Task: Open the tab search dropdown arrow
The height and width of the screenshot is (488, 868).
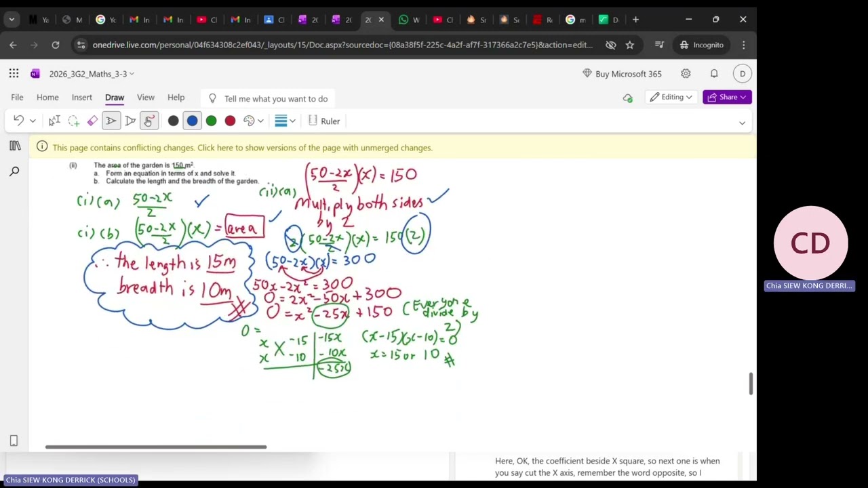Action: click(x=12, y=20)
